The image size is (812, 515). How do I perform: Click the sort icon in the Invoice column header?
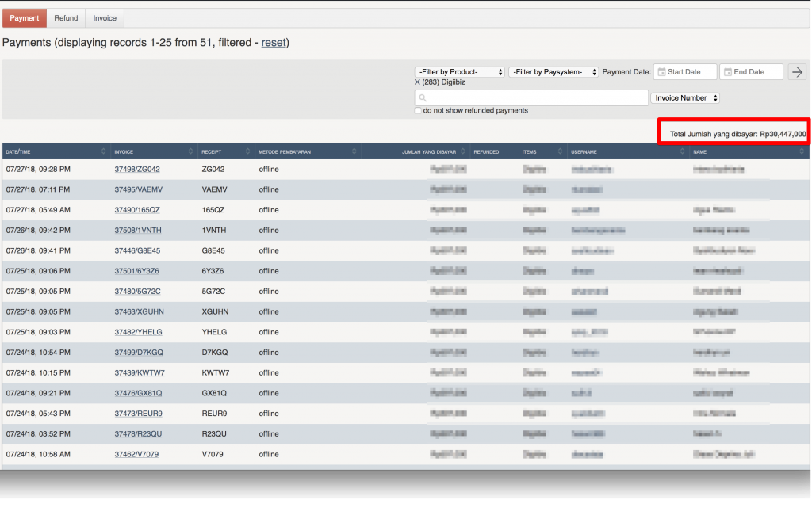[x=190, y=151]
